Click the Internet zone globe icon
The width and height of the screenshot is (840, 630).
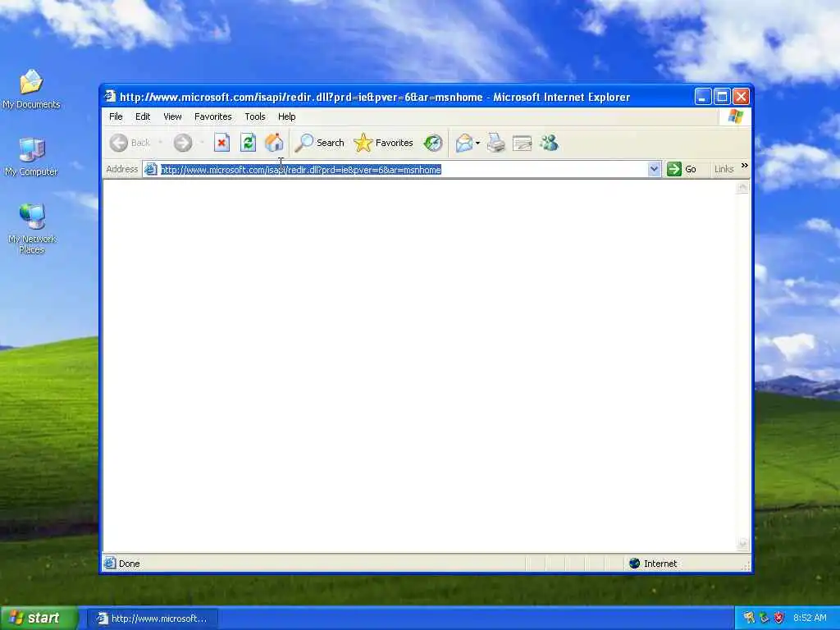(x=634, y=563)
